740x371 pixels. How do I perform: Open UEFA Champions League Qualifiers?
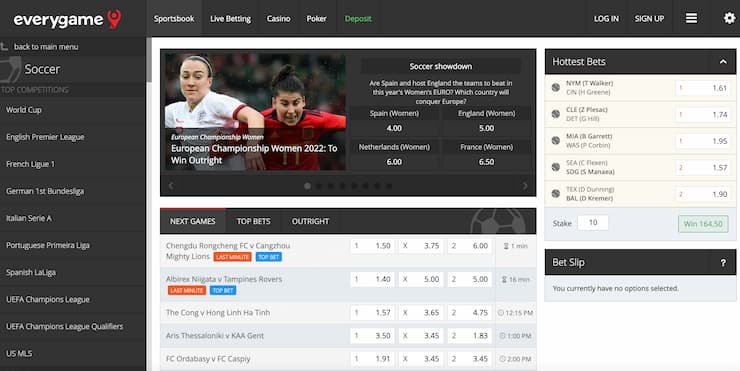73,327
